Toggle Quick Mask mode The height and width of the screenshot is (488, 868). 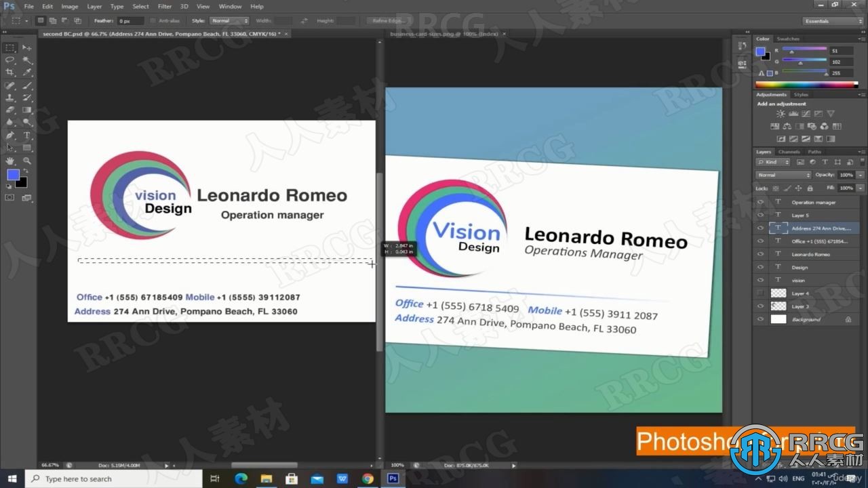point(10,198)
